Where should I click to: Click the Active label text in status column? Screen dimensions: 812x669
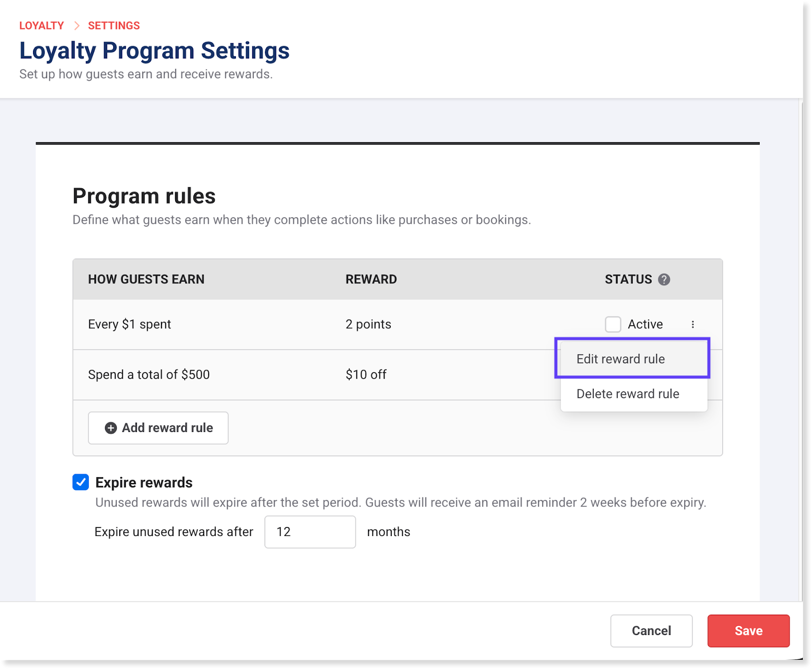645,324
